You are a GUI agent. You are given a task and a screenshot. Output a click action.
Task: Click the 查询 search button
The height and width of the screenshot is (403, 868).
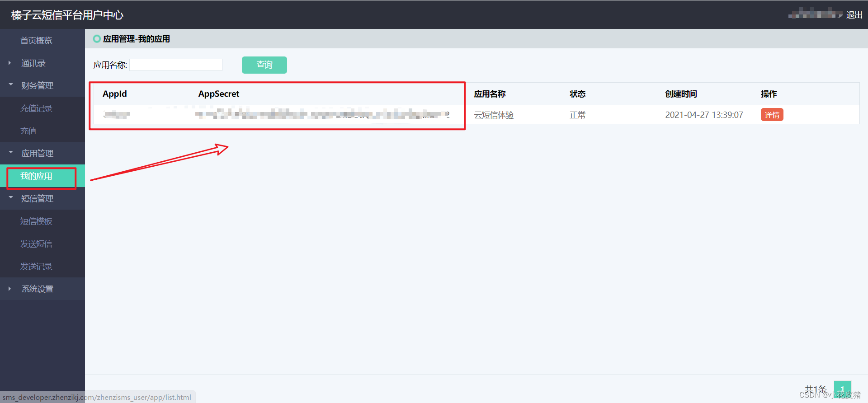pyautogui.click(x=264, y=65)
